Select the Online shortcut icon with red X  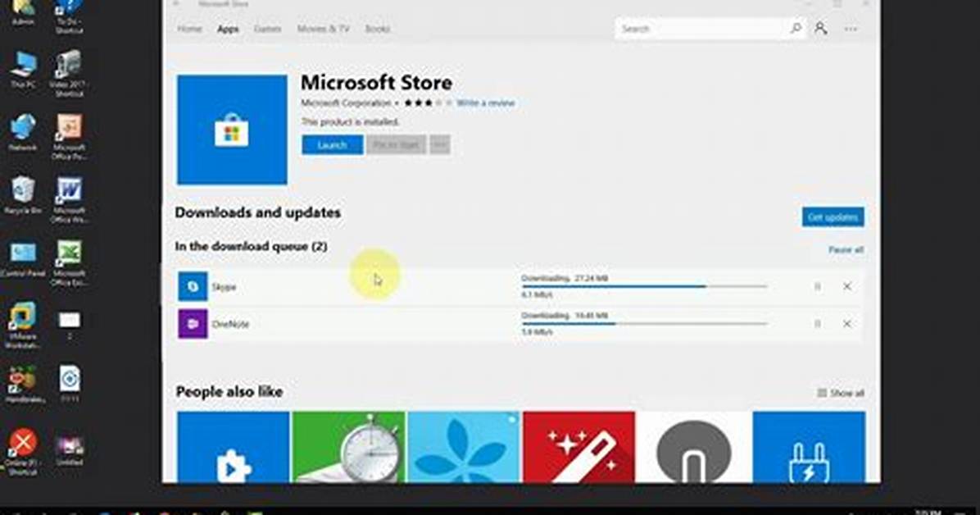pos(23,450)
